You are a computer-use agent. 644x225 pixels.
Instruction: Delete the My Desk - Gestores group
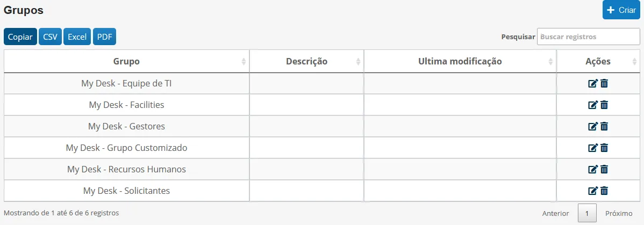604,126
